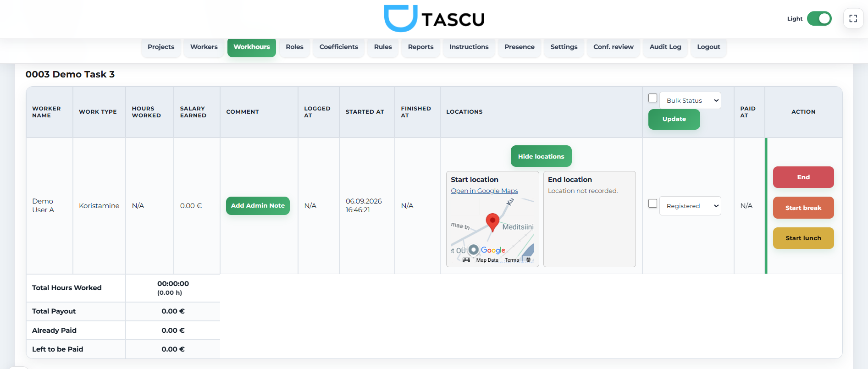Click the green Update button
The width and height of the screenshot is (868, 369).
coord(674,119)
